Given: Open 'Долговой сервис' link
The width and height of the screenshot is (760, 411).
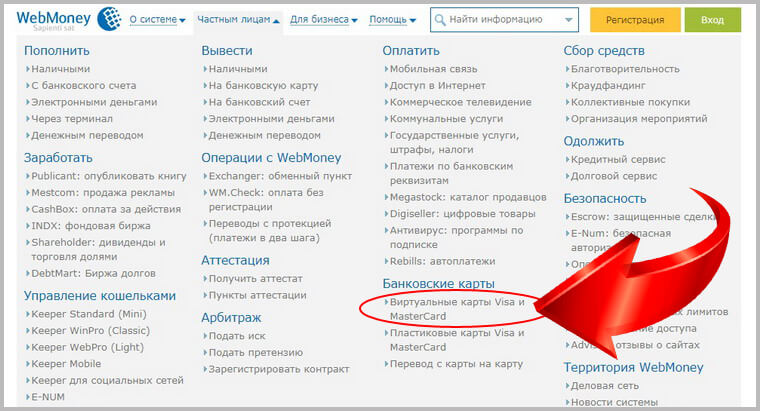Looking at the screenshot, I should [x=614, y=176].
